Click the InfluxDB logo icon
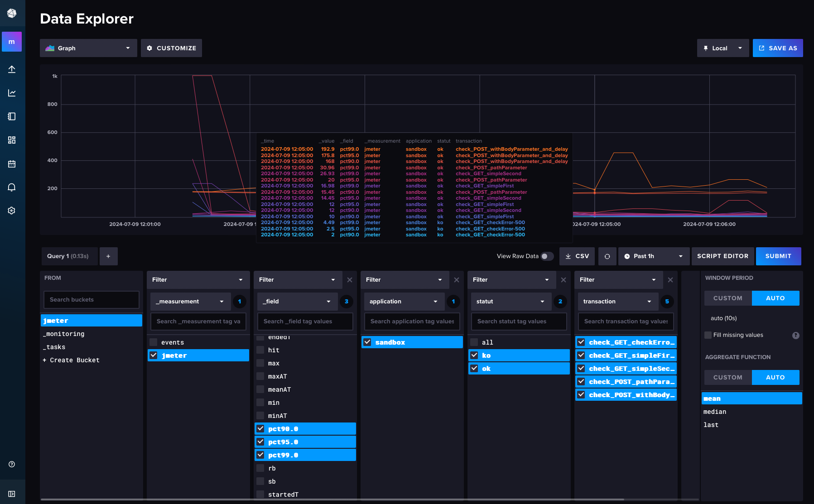This screenshot has height=504, width=814. click(x=12, y=13)
